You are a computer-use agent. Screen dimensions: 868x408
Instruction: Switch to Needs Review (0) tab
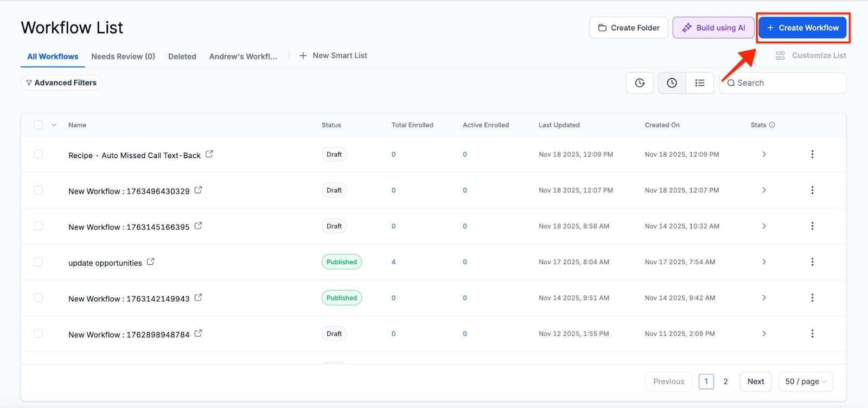tap(123, 56)
